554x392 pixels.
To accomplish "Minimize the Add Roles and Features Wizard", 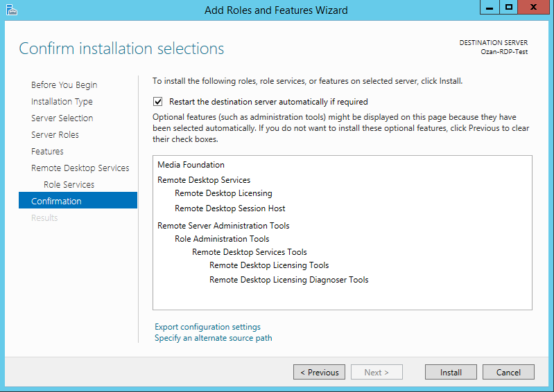I will pos(488,8).
